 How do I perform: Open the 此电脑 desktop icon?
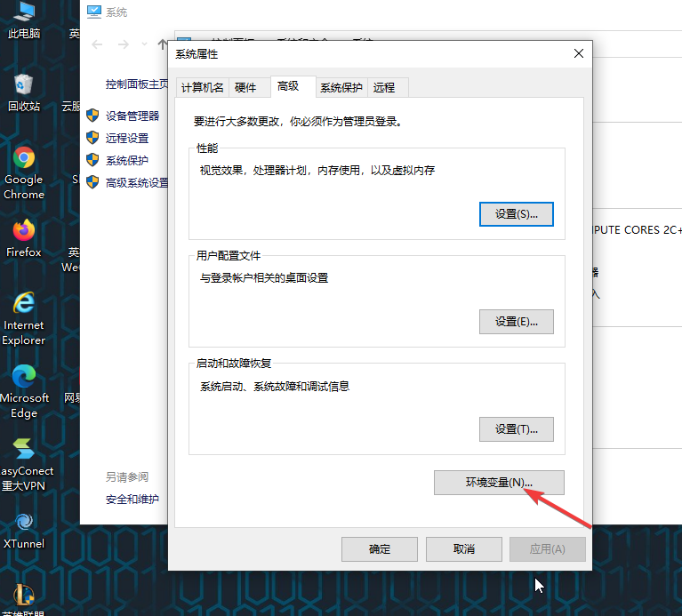pos(24,20)
